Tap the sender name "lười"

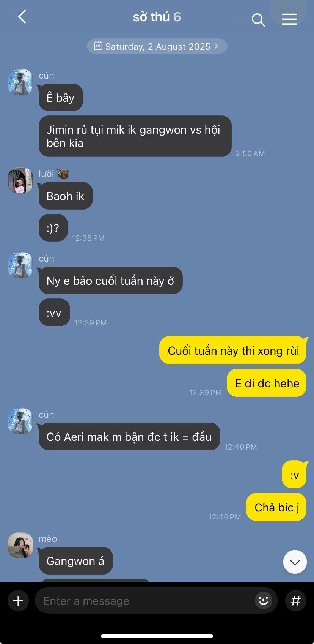pos(46,174)
